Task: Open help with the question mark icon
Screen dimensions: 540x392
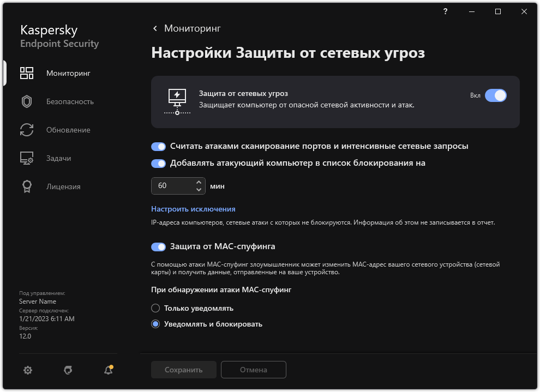Action: pyautogui.click(x=446, y=11)
